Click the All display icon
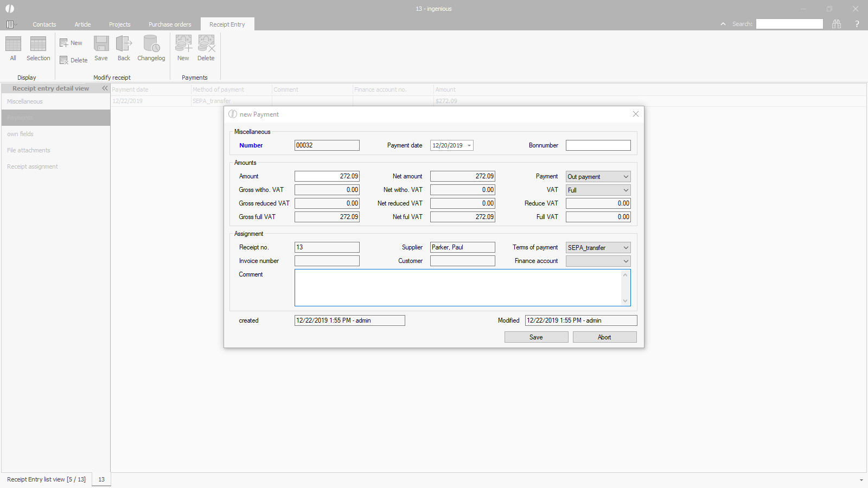This screenshot has width=868, height=488. coord(13,44)
